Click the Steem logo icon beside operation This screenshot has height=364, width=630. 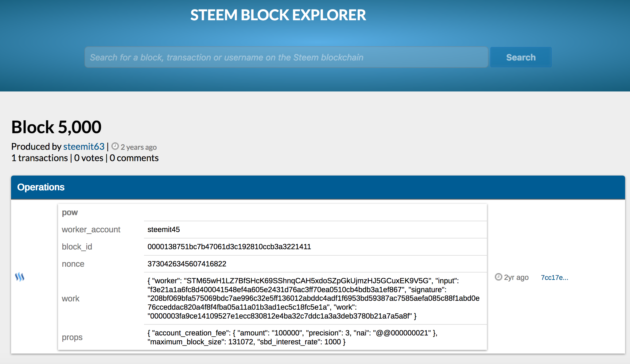click(x=20, y=277)
